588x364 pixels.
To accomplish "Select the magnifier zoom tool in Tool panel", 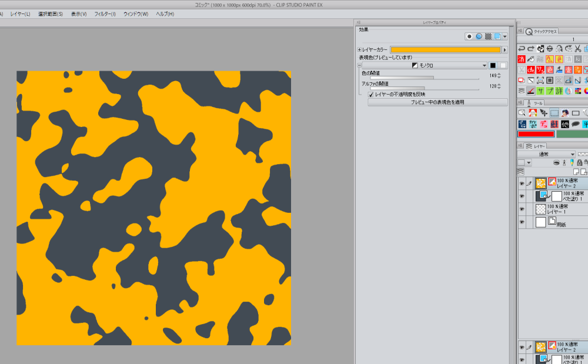I will pyautogui.click(x=522, y=113).
